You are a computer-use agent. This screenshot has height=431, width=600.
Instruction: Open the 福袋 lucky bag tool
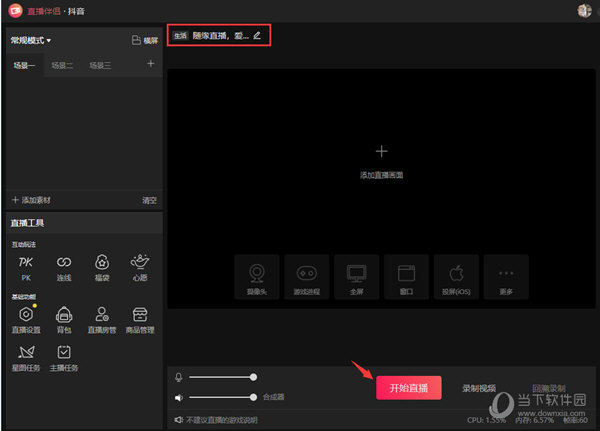[101, 265]
